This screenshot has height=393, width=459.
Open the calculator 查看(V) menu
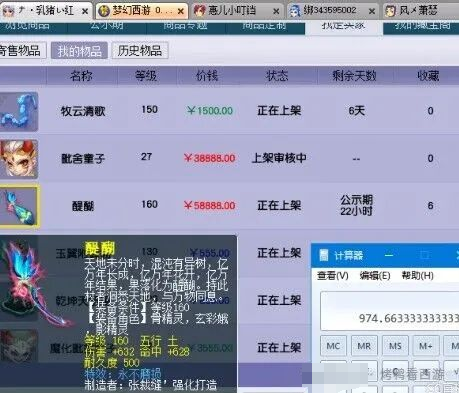click(332, 275)
